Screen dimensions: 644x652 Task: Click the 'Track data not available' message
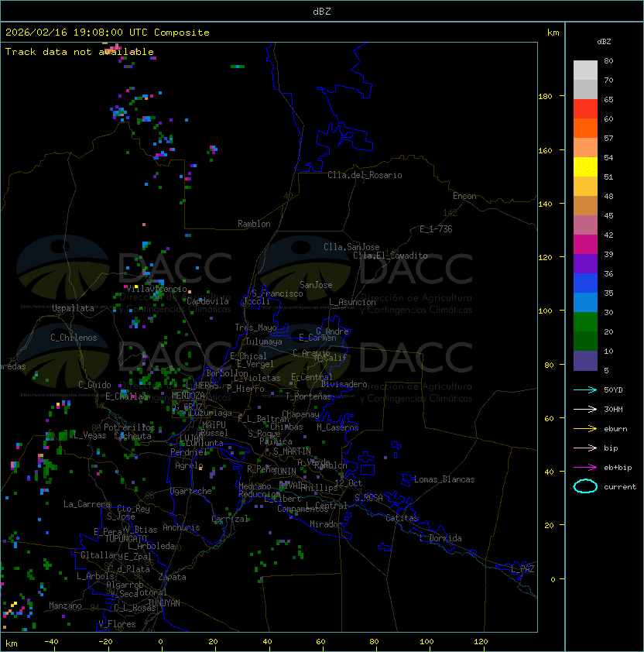coord(80,52)
